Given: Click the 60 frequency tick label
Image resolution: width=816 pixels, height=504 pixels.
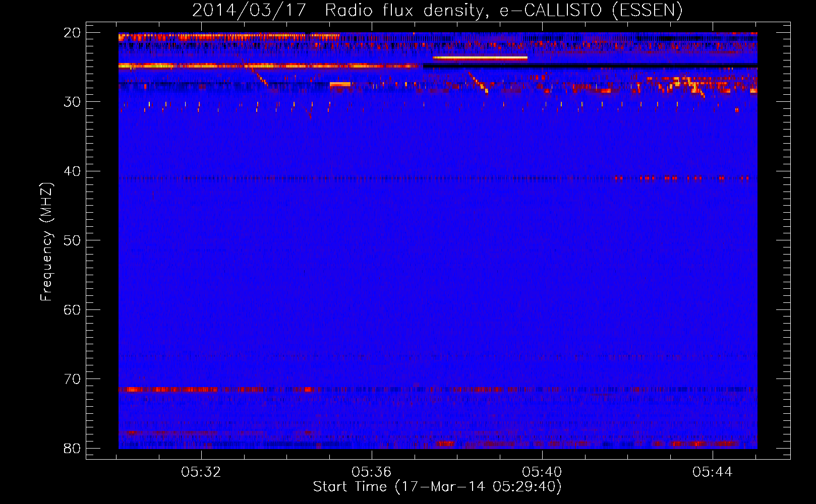Looking at the screenshot, I should tap(72, 309).
